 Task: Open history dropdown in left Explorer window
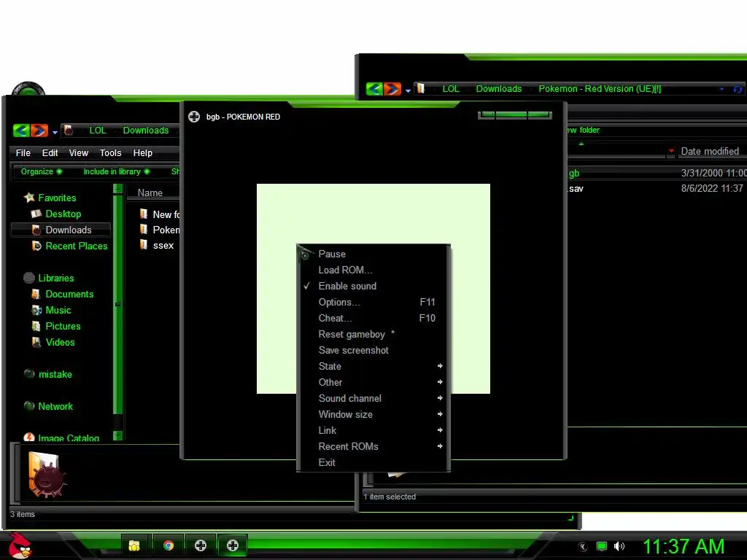[55, 132]
